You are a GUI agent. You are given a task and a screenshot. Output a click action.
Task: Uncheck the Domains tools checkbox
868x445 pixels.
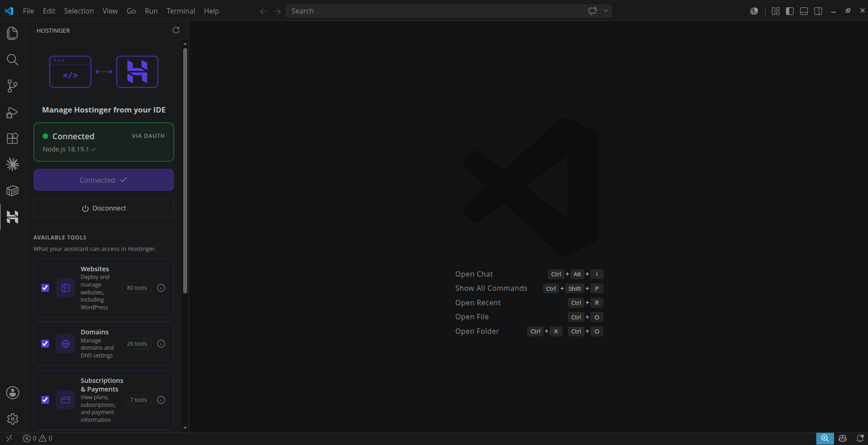tap(45, 344)
